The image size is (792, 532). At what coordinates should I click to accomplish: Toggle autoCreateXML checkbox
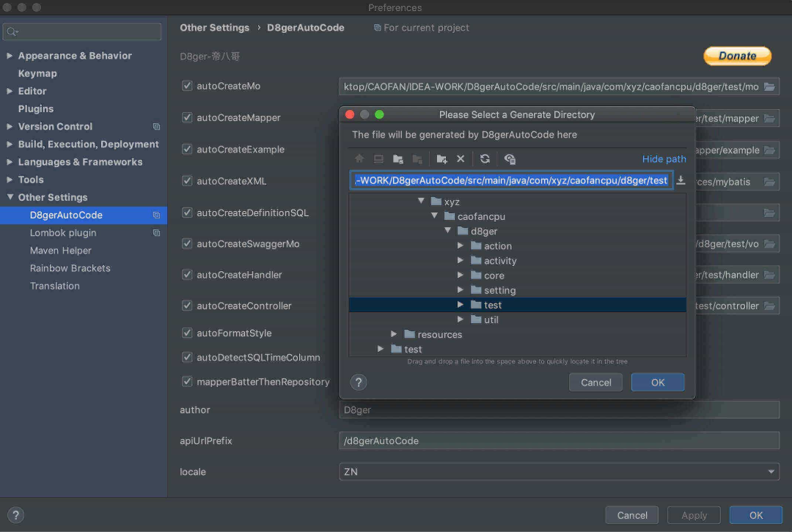[x=187, y=181]
